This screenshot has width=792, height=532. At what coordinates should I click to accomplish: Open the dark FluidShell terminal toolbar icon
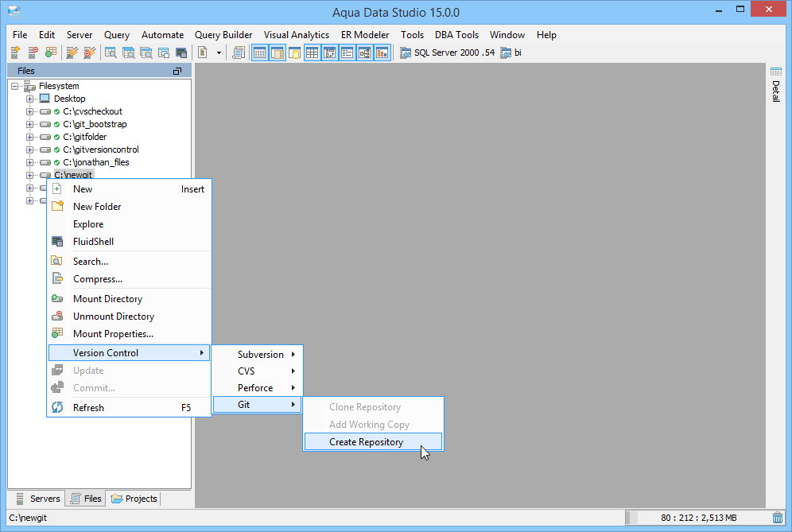pos(181,52)
